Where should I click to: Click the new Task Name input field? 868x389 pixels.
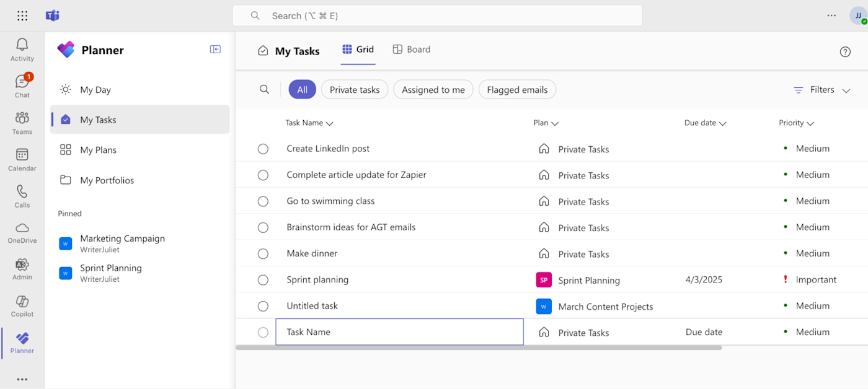point(400,332)
